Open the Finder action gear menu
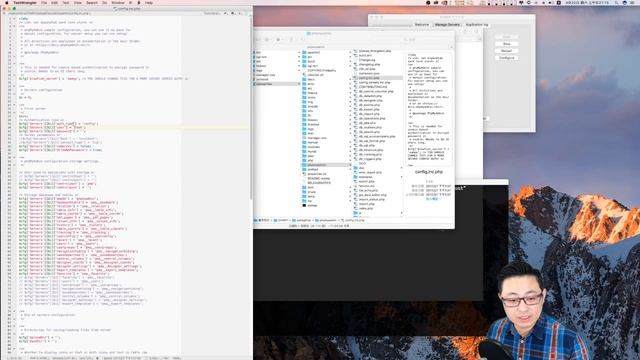The height and width of the screenshot is (360, 640). [279, 40]
